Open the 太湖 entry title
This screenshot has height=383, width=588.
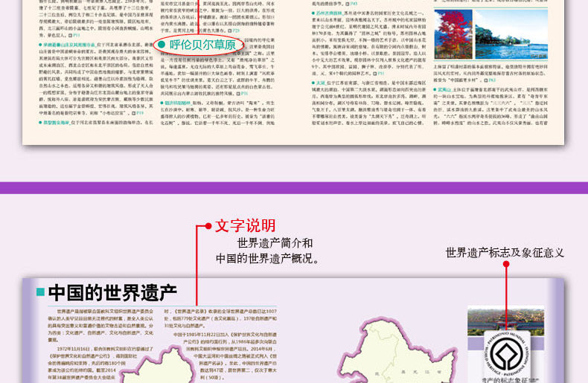coord(321,83)
